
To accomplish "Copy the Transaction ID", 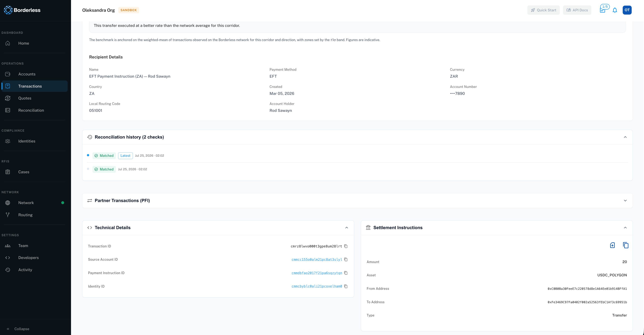I will point(346,246).
